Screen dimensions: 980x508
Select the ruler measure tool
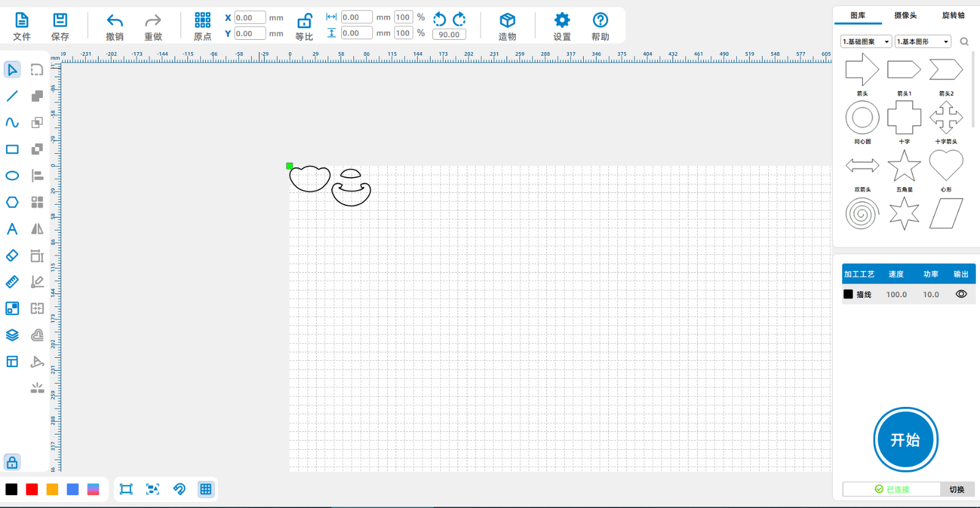coord(12,282)
